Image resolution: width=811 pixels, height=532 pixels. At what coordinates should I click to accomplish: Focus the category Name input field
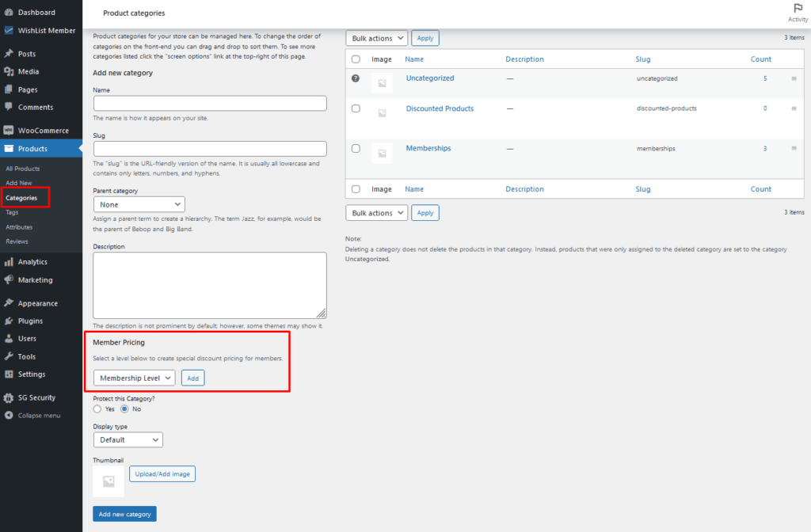coord(210,104)
